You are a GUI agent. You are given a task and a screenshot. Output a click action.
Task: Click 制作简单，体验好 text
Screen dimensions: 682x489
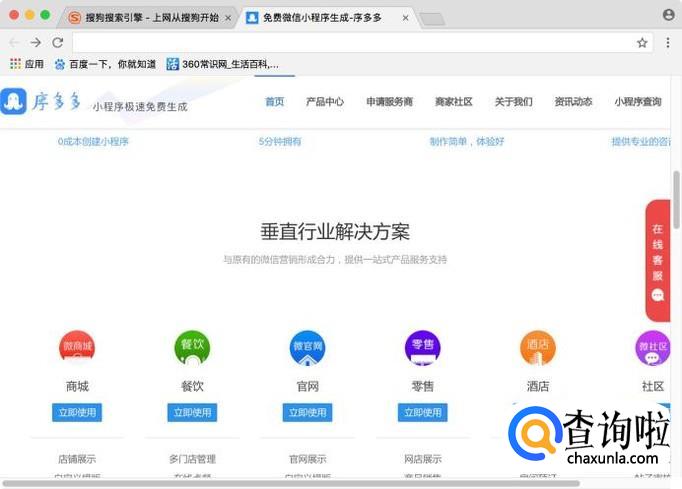pyautogui.click(x=467, y=141)
